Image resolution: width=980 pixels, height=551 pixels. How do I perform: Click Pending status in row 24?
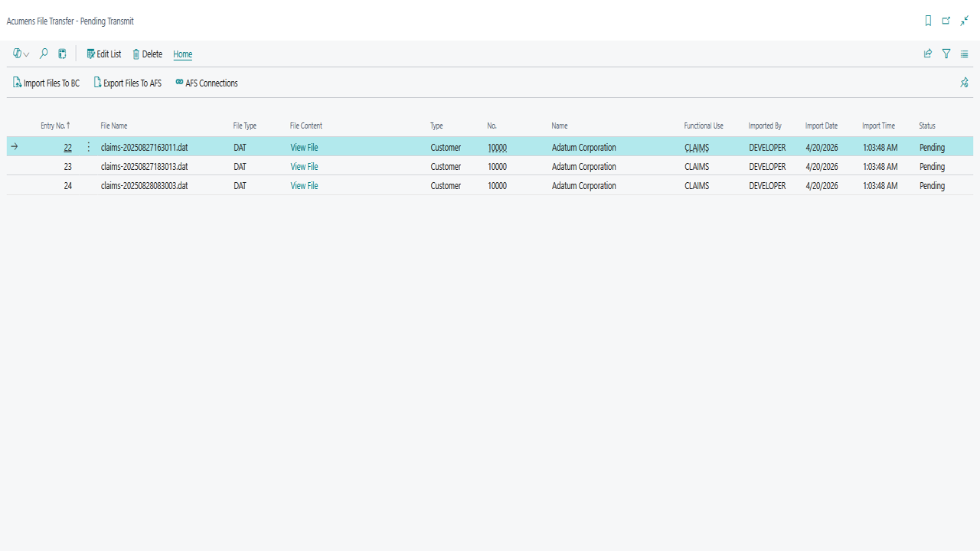tap(932, 186)
